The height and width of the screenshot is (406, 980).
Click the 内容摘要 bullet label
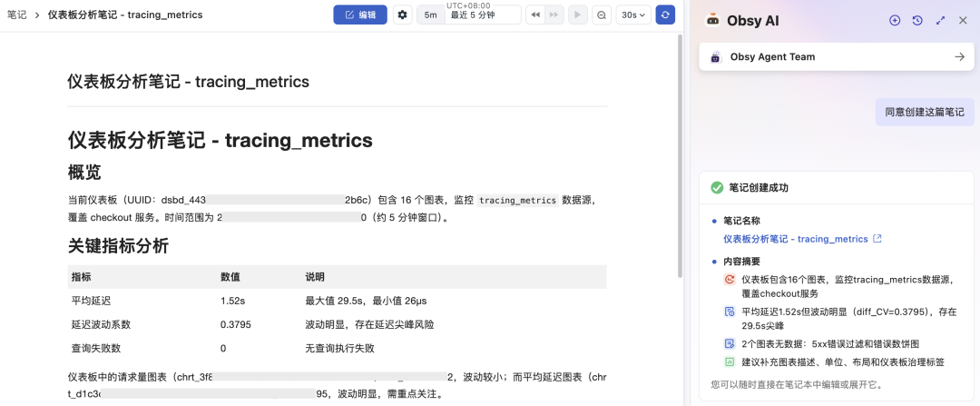(x=742, y=262)
